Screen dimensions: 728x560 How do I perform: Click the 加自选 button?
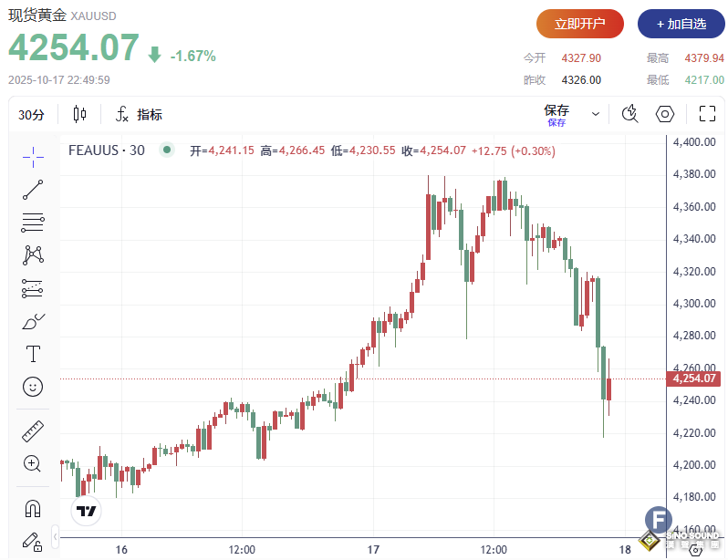pos(674,24)
